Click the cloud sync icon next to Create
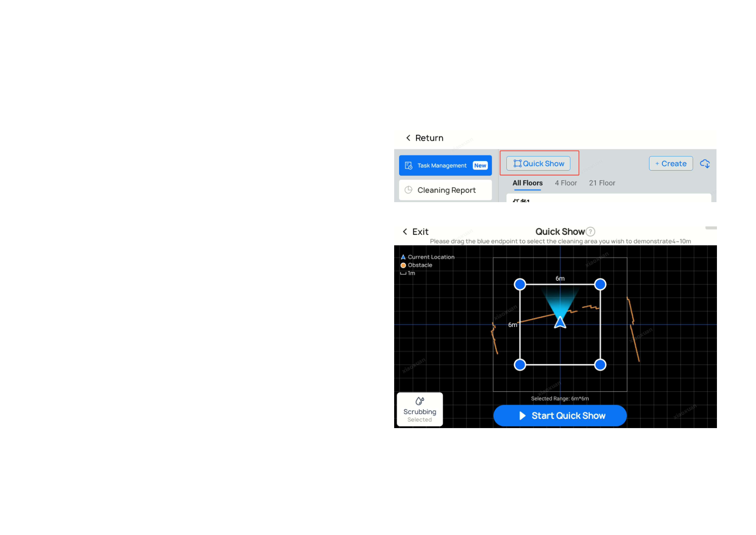 tap(705, 164)
